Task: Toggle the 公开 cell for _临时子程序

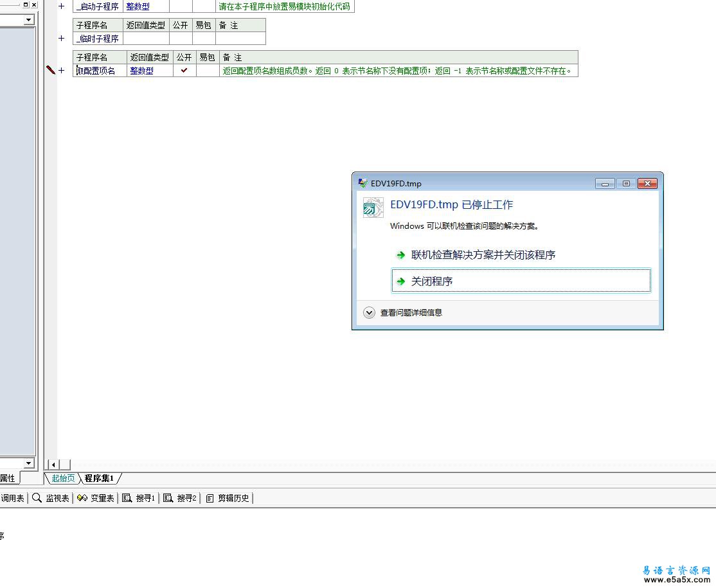Action: (x=181, y=39)
